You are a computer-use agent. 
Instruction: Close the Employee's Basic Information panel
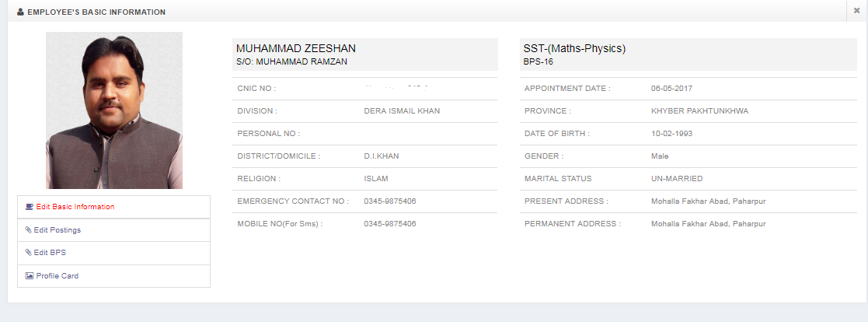(857, 11)
